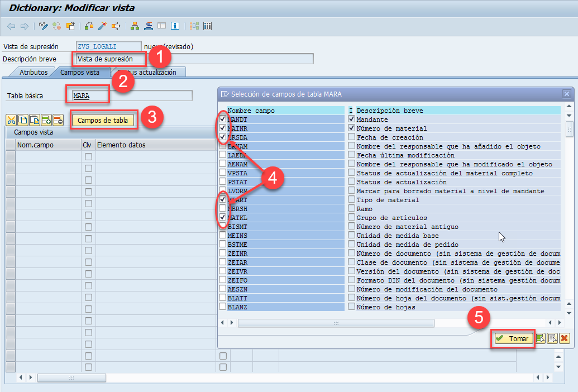Click the BISMT field name in the list
Viewport: 578px width, 392px height.
(237, 227)
